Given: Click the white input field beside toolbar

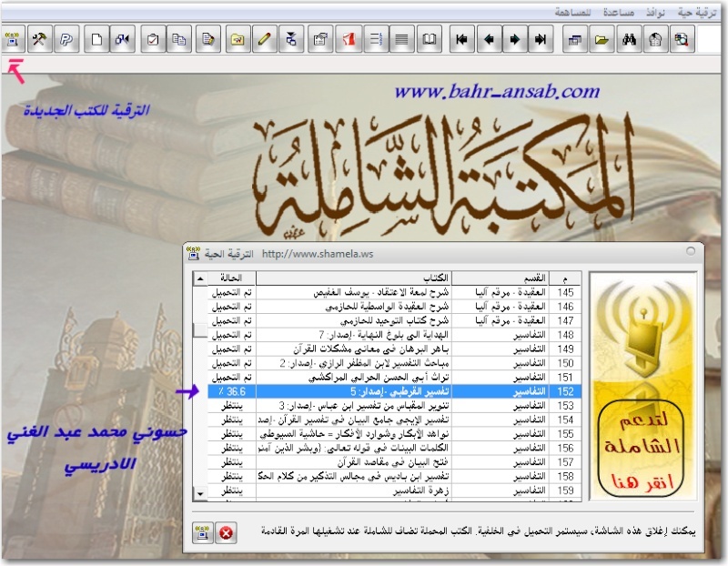Looking at the screenshot, I should click(x=710, y=39).
